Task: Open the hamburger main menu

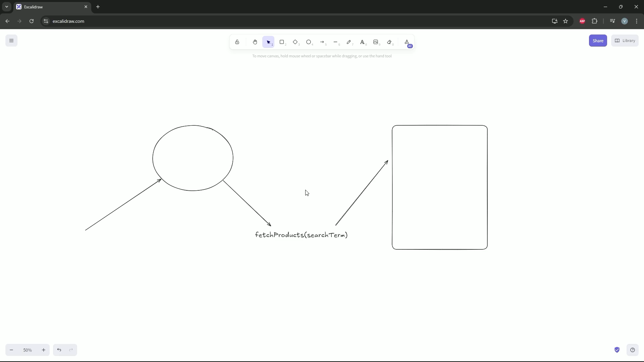Action: click(x=11, y=41)
